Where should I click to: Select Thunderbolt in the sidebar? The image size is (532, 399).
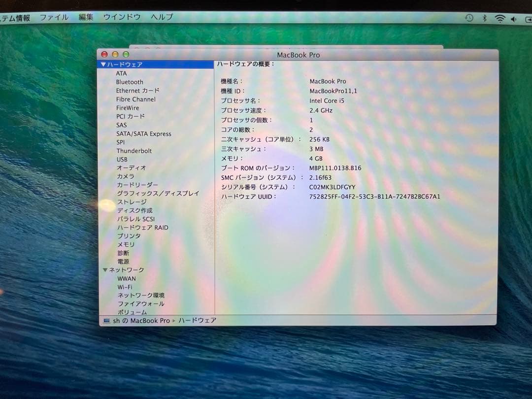click(x=134, y=151)
